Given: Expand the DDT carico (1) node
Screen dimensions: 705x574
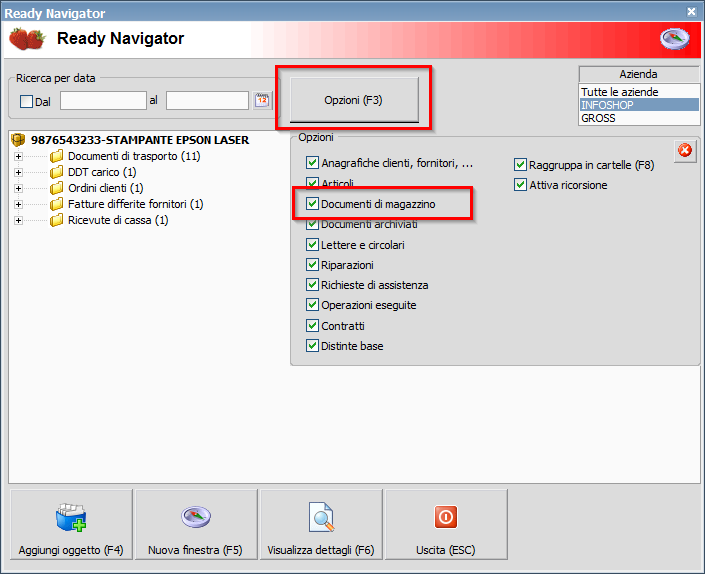Looking at the screenshot, I should (18, 173).
